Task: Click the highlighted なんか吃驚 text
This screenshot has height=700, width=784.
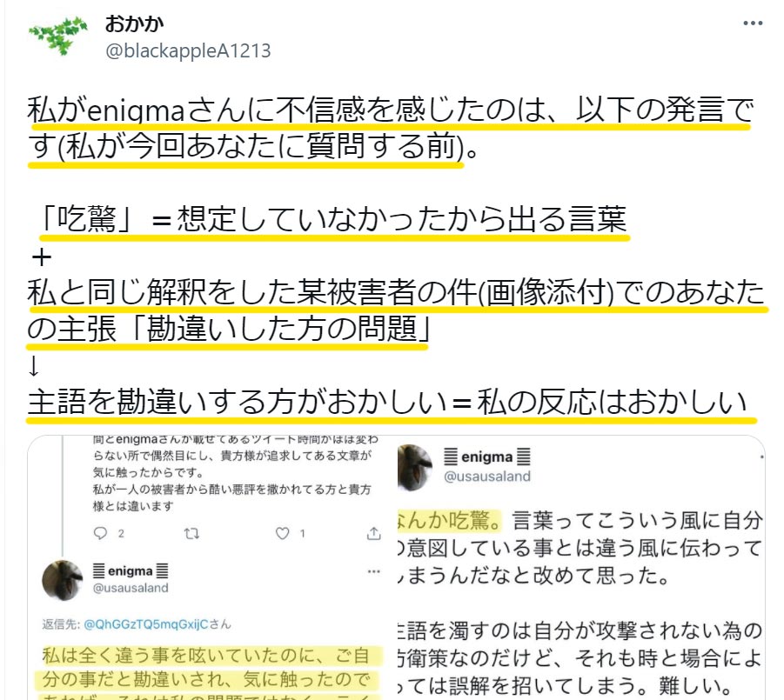Action: [x=450, y=520]
